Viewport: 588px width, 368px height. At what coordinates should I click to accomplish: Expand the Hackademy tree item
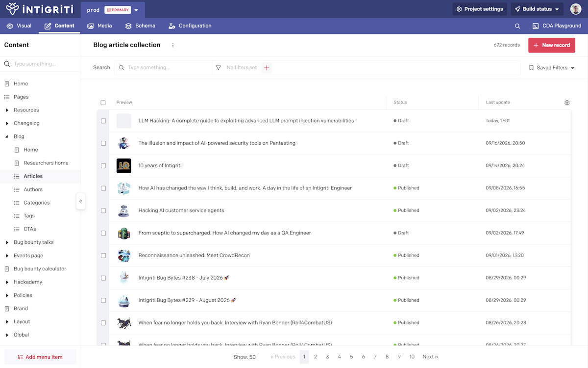coord(7,282)
